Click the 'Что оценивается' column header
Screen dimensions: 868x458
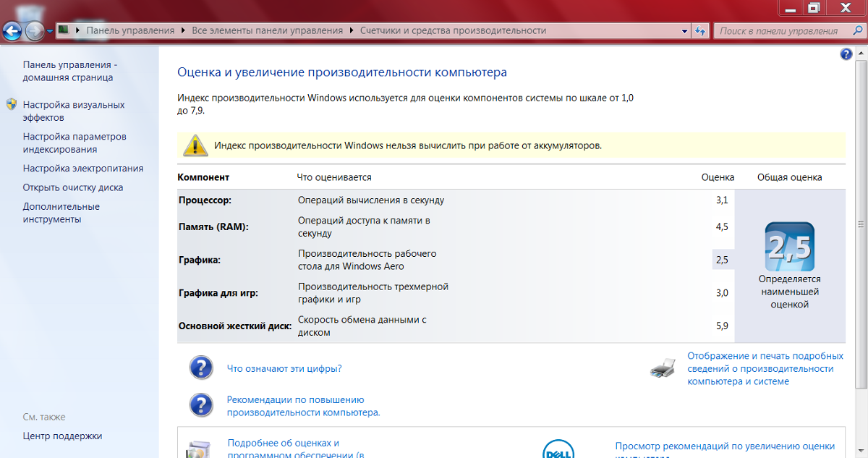tap(334, 177)
